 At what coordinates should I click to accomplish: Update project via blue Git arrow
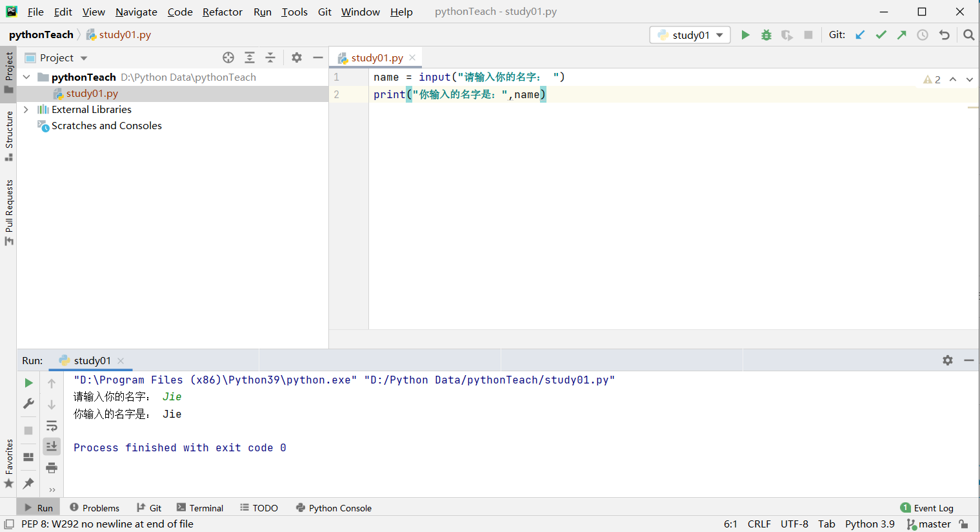tap(860, 35)
